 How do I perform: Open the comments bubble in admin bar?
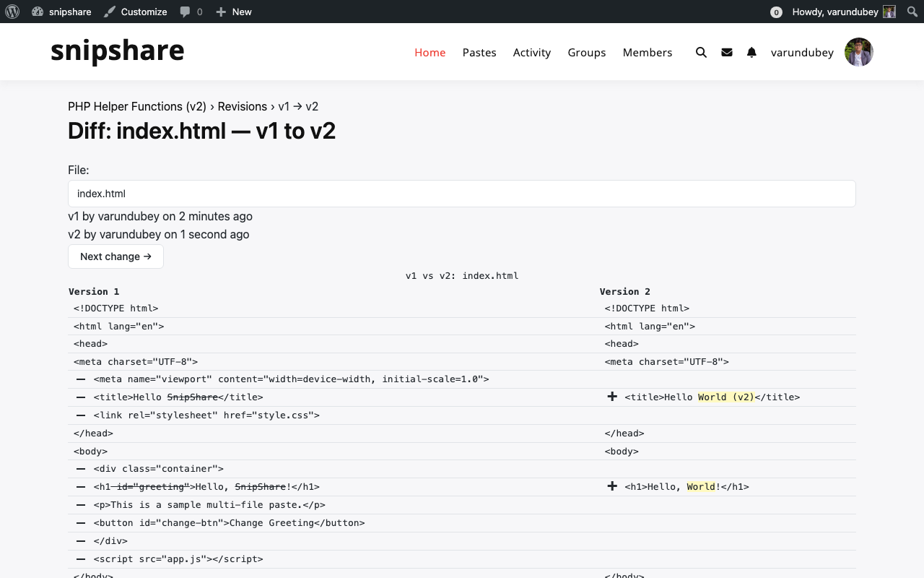[x=191, y=12]
